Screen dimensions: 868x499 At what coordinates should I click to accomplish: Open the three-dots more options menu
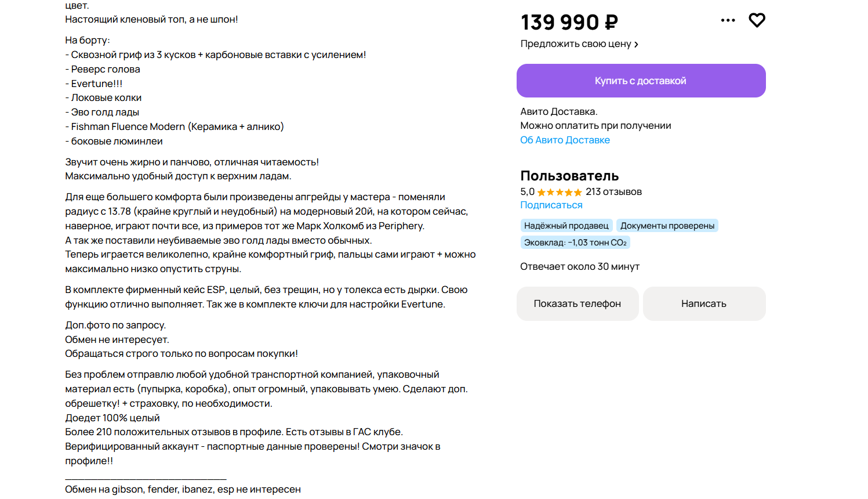coord(728,20)
